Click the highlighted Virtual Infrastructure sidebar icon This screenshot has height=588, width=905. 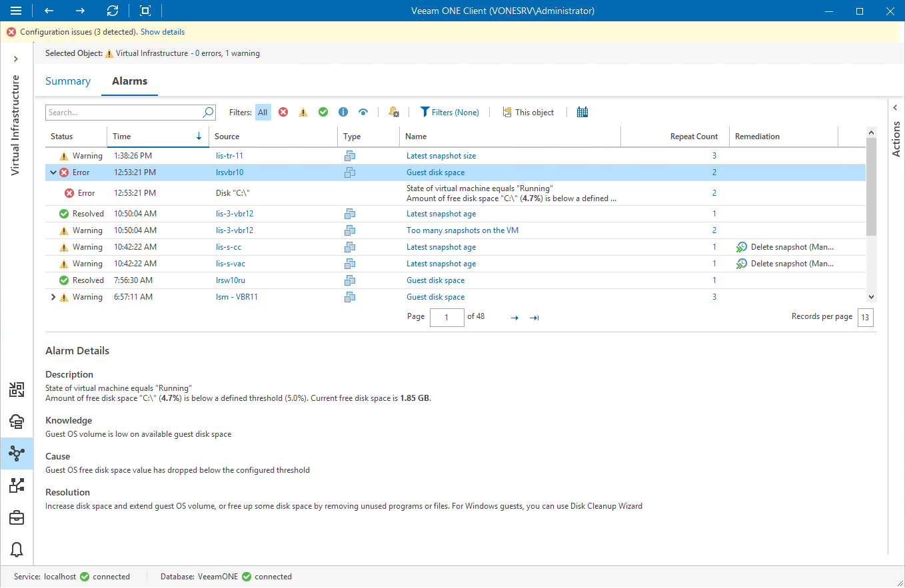tap(17, 453)
